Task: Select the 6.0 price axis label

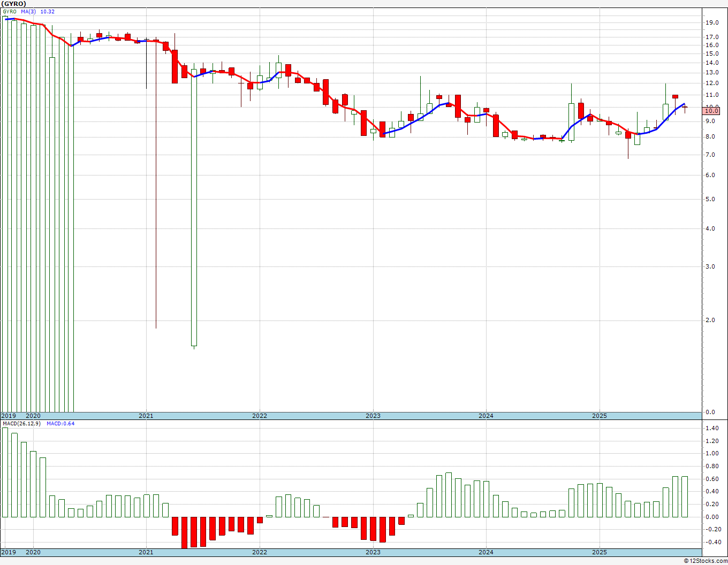Action: (x=710, y=175)
